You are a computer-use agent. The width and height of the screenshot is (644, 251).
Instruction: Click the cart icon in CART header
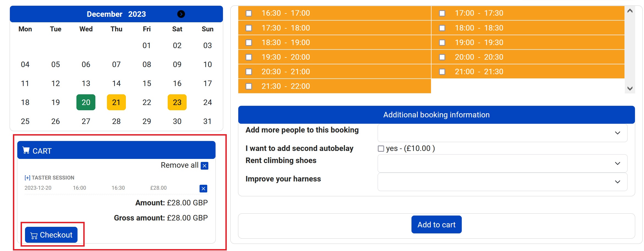click(x=26, y=150)
